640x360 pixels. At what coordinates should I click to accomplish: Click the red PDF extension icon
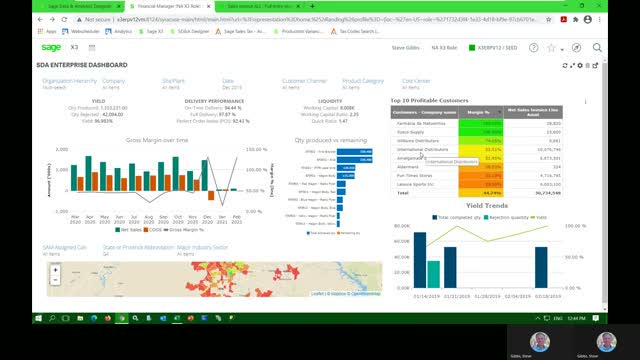coord(564,19)
